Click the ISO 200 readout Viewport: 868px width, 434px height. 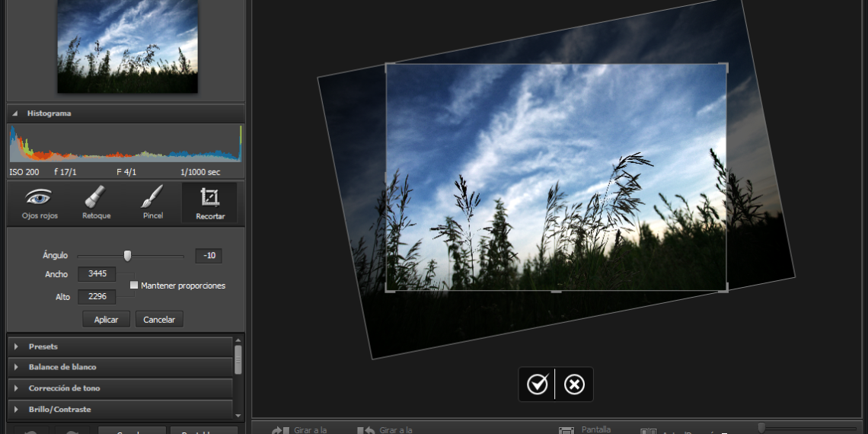(24, 172)
